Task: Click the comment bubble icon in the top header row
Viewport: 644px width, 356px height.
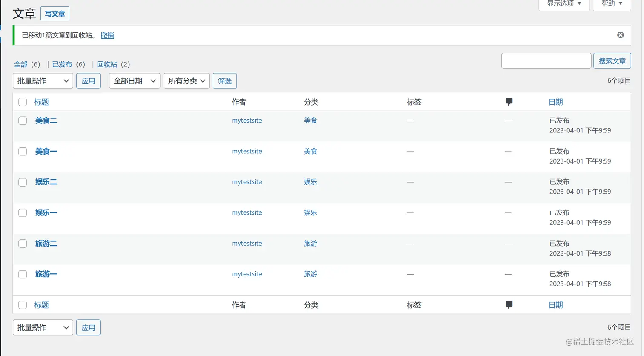Action: 509,101
